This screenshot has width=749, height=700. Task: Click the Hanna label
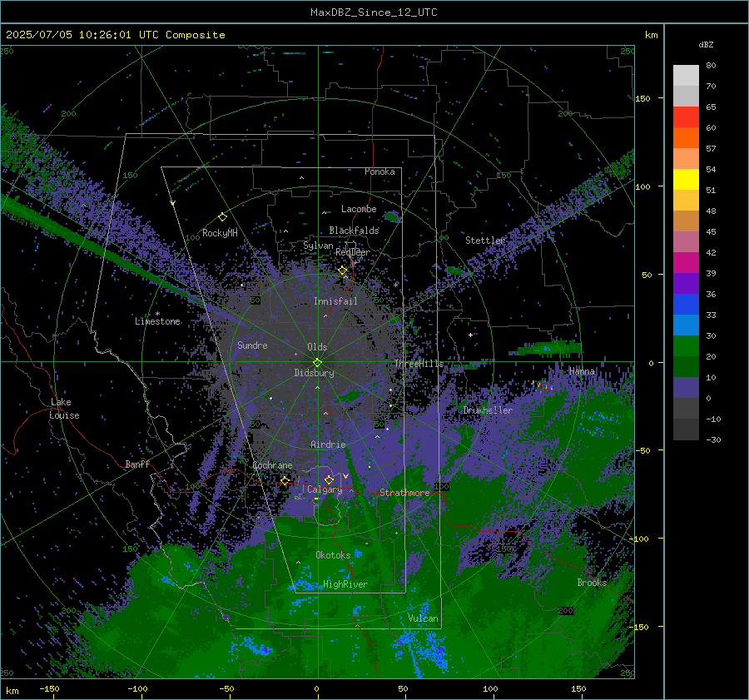tap(582, 371)
